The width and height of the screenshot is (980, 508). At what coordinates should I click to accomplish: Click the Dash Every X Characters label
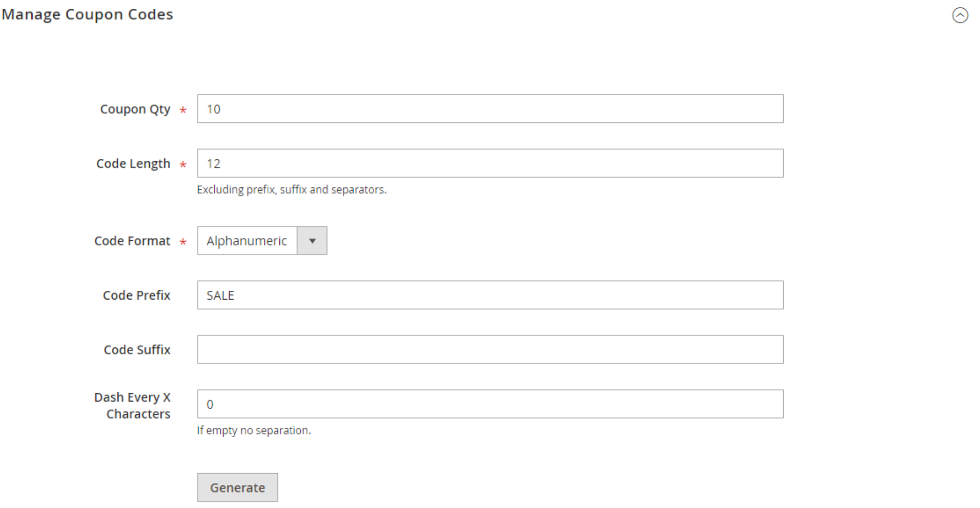pyautogui.click(x=132, y=405)
